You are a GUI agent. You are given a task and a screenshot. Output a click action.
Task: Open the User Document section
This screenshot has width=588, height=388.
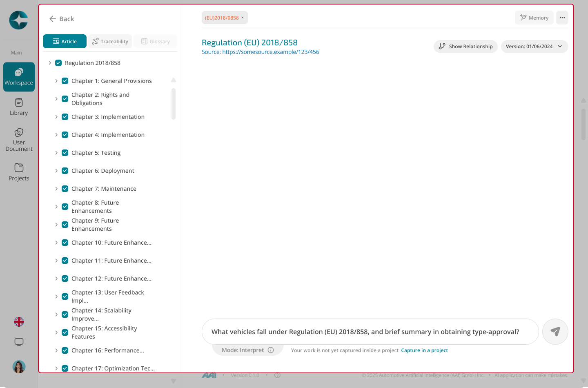click(19, 140)
